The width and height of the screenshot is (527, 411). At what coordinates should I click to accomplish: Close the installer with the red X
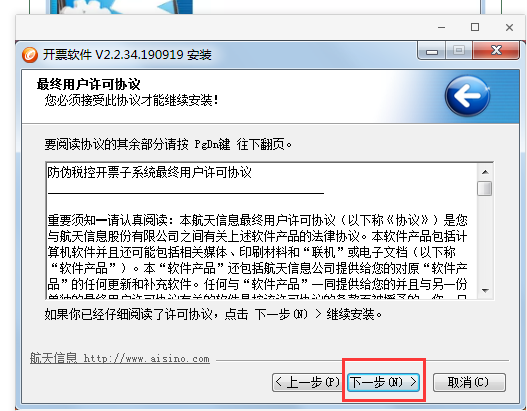496,51
